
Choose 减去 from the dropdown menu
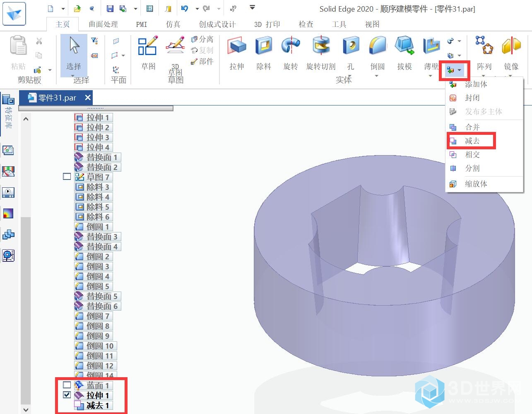tap(484, 141)
